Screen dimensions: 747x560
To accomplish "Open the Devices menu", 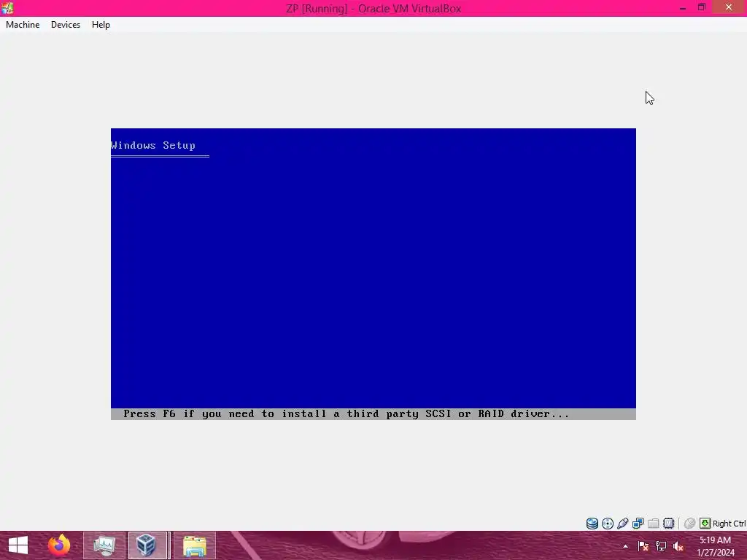I will 65,25.
